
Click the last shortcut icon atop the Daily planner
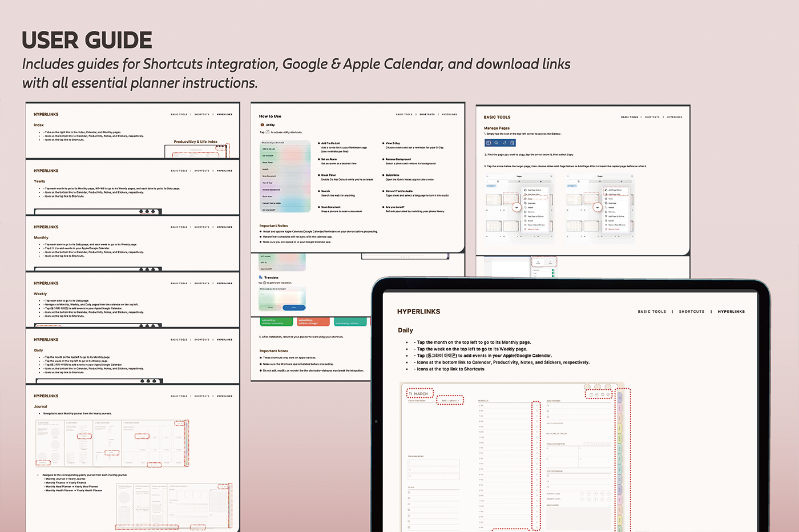609,394
